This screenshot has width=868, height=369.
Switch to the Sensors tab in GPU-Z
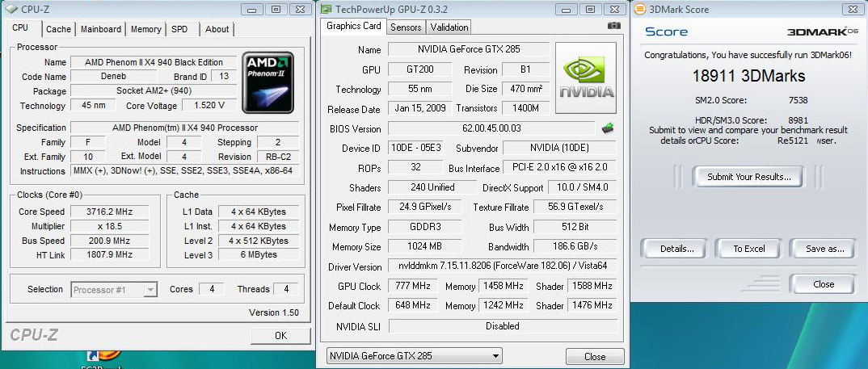pos(406,27)
